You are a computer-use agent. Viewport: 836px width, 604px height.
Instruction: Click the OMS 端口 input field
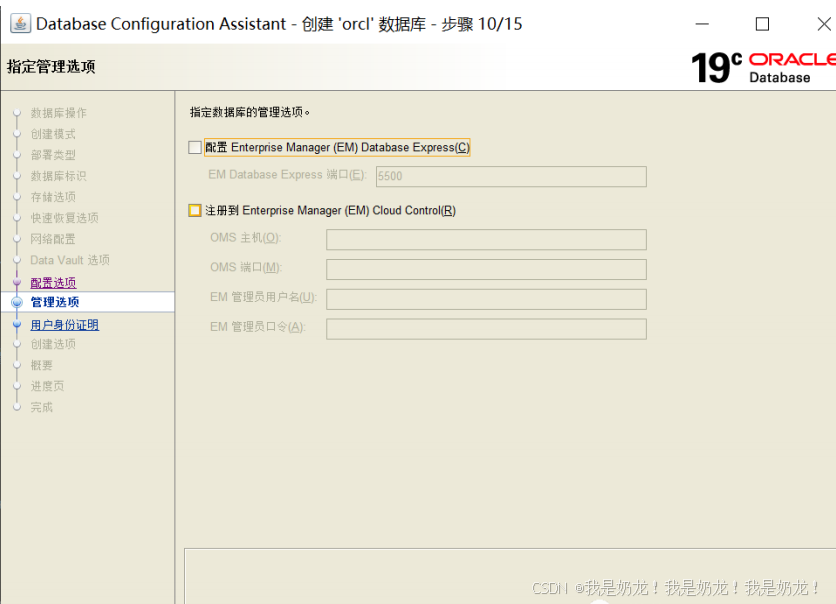click(x=486, y=269)
